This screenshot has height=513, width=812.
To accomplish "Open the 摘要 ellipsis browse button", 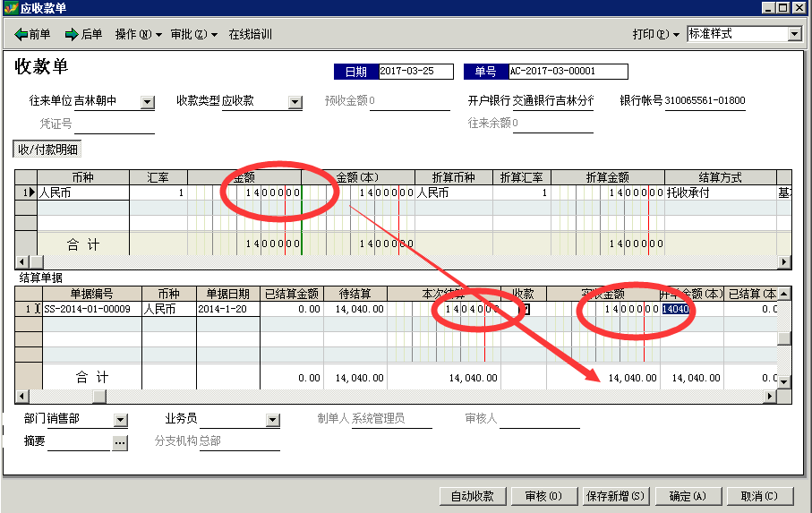I will (x=120, y=442).
